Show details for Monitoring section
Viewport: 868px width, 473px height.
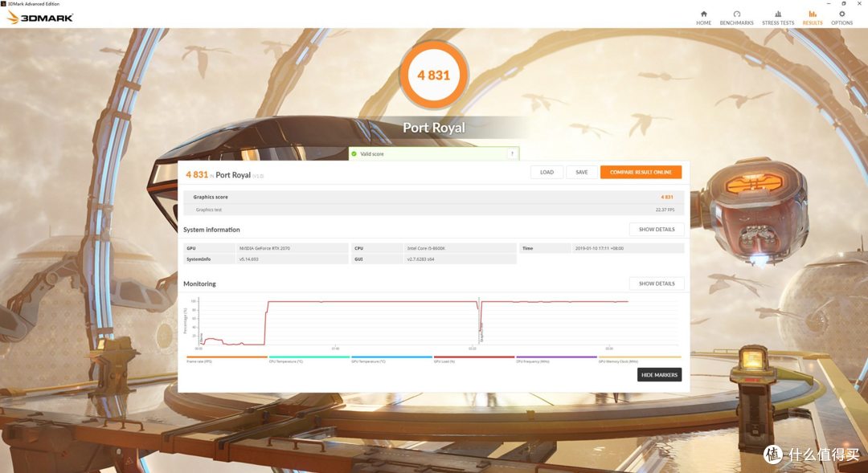[x=657, y=283]
